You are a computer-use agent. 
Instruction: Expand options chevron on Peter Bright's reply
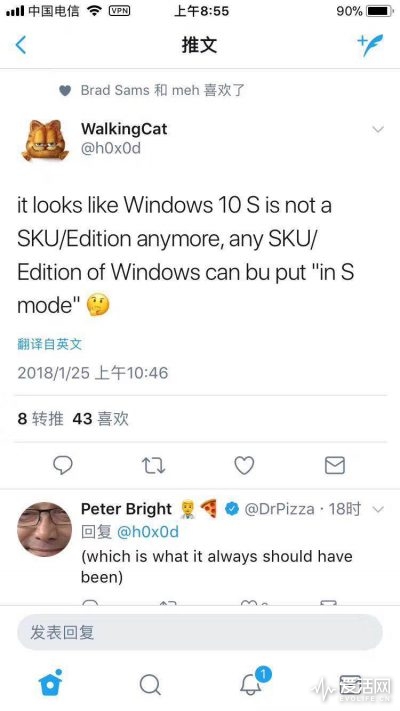tap(378, 509)
